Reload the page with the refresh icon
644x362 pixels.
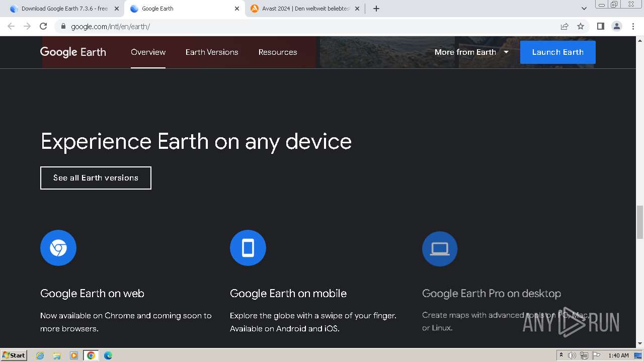coord(43,26)
